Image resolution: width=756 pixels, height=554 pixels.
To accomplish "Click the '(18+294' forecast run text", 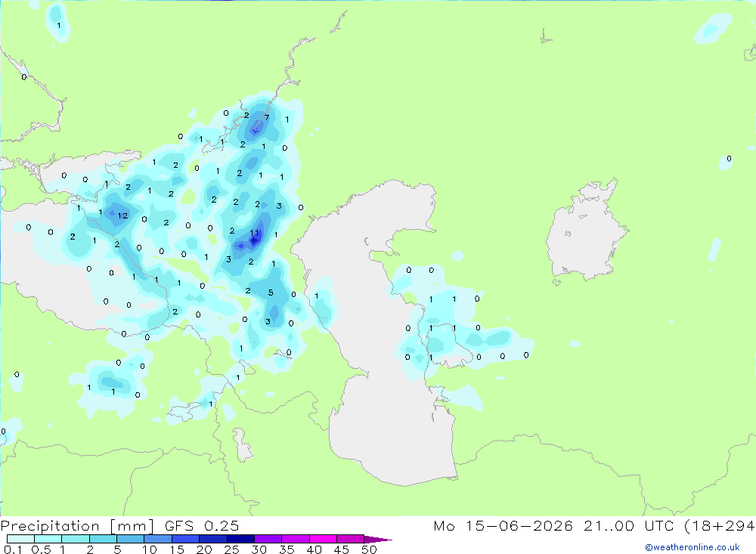I will point(720,526).
